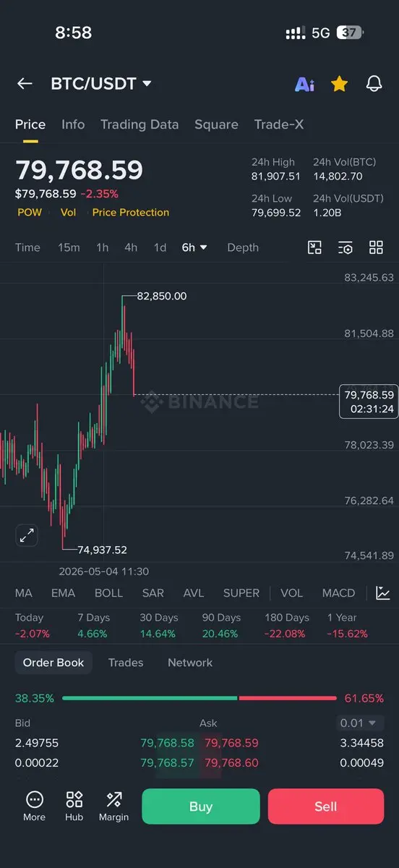Select the 4h chart interval
Viewport: 399px width, 868px height.
tap(131, 247)
